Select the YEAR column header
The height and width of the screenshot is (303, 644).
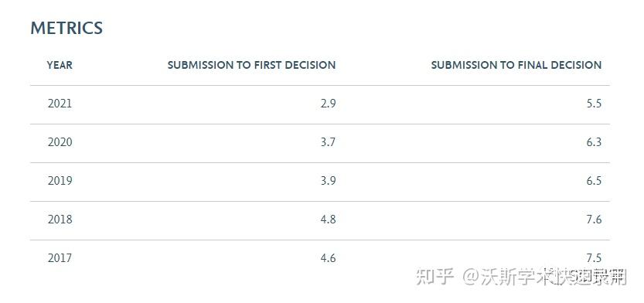click(x=60, y=65)
